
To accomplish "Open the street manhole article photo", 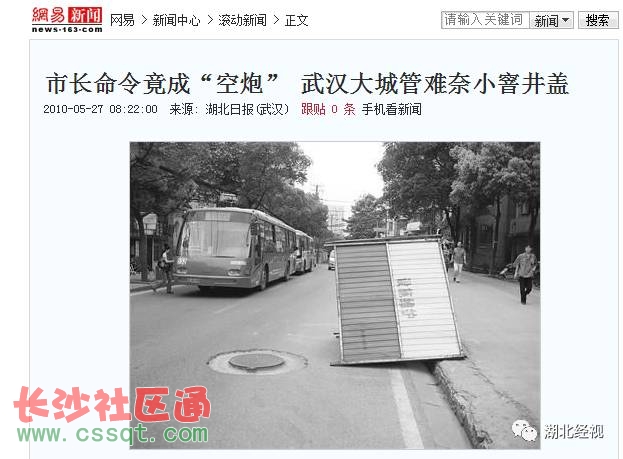I will pyautogui.click(x=335, y=295).
